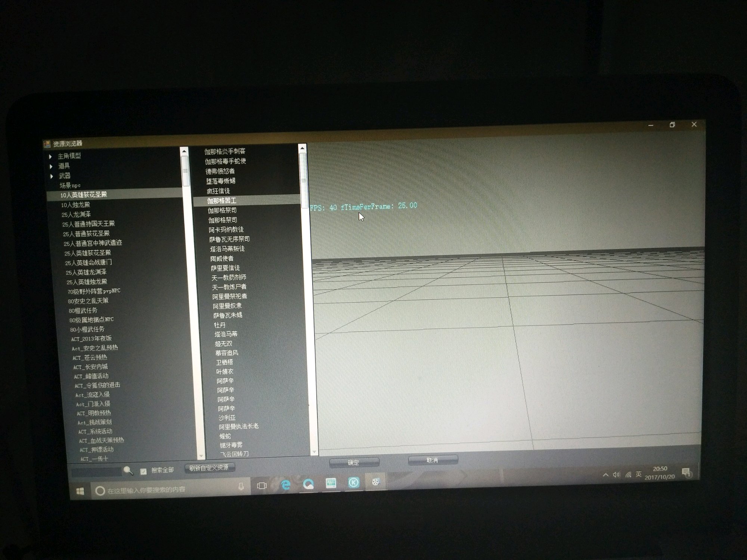747x560 pixels.
Task: Select the 场景npc tree item
Action: pyautogui.click(x=70, y=186)
